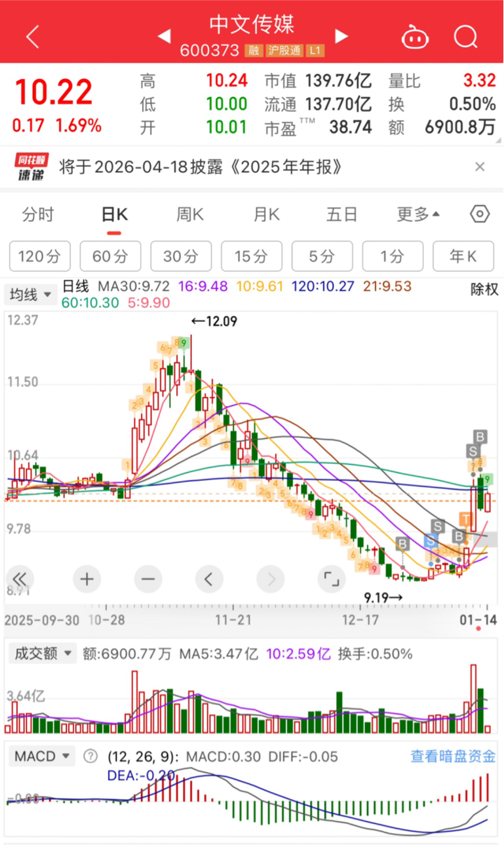The width and height of the screenshot is (504, 845).
Task: Choose the 30分 interval button
Action: (x=181, y=256)
